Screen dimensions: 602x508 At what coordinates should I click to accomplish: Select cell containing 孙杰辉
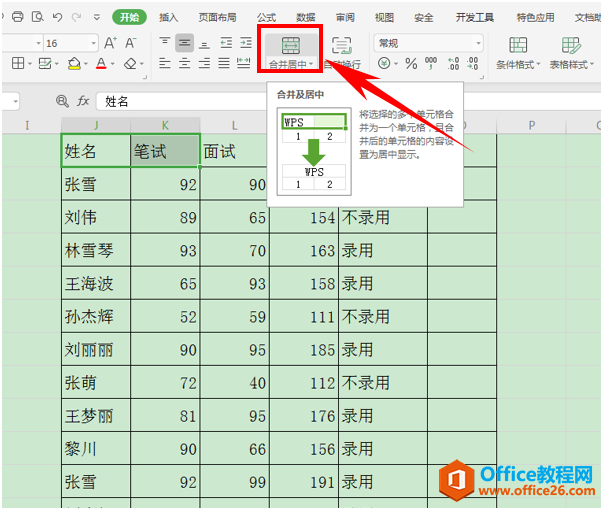[x=96, y=316]
